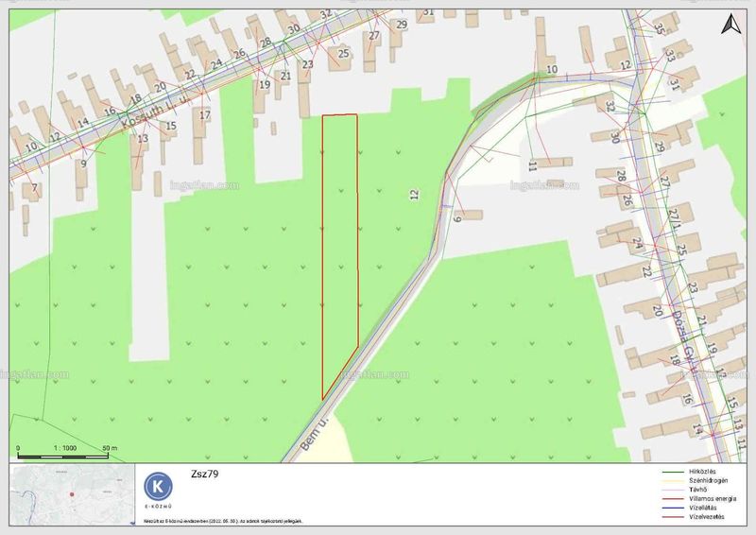Click the Villamos energia legend label
756x535 pixels.
713,498
